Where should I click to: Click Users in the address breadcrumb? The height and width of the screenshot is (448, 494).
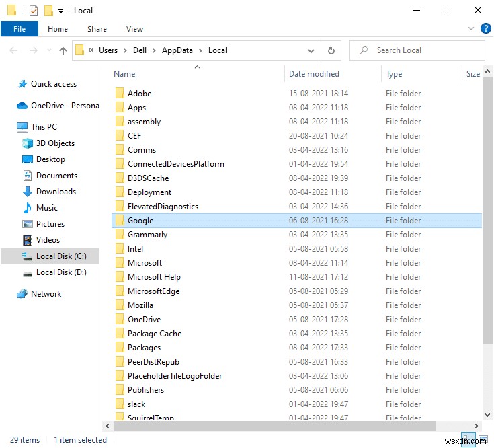(x=108, y=50)
